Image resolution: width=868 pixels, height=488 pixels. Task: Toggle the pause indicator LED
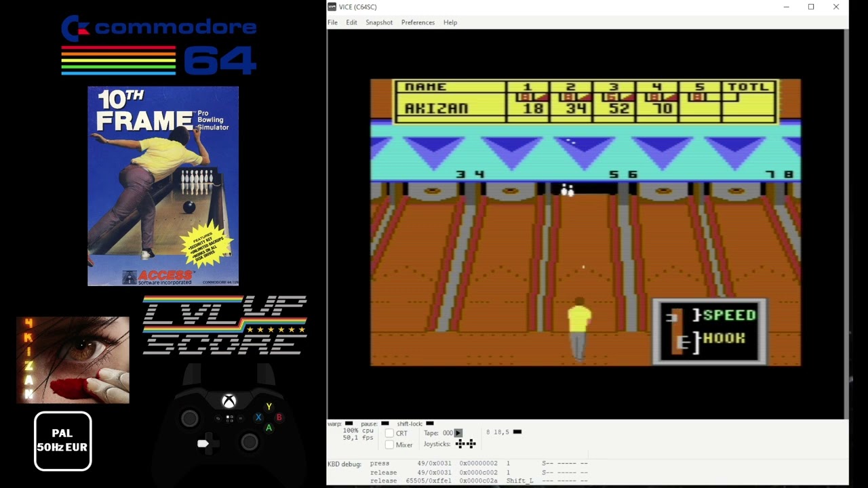click(384, 424)
